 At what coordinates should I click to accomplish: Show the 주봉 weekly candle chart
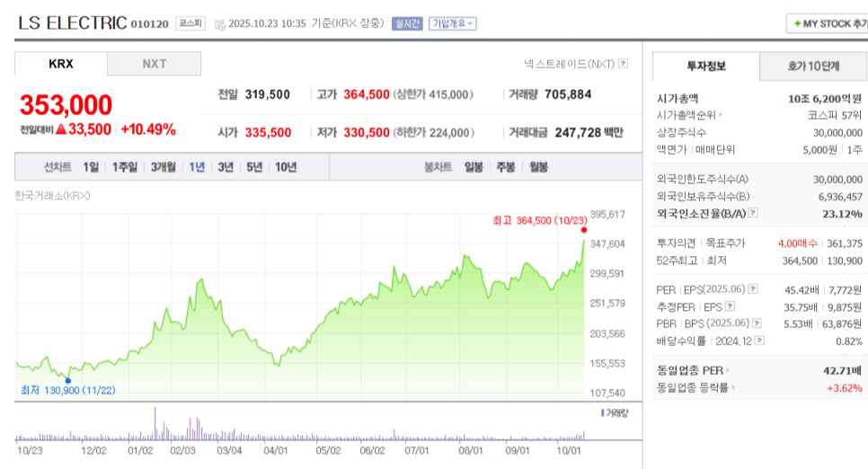506,167
